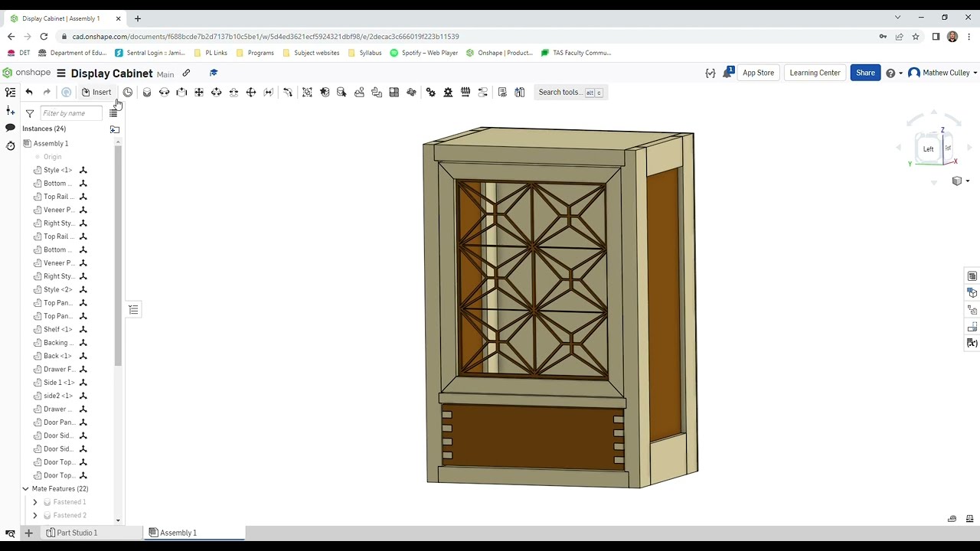Select side2 <1> in the instance list
Viewport: 980px width, 551px height.
click(x=58, y=396)
